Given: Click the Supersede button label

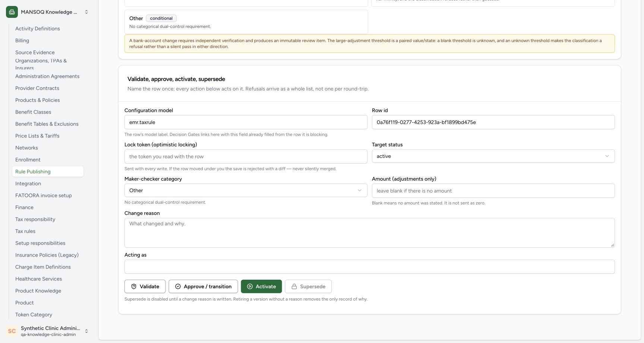Looking at the screenshot, I should click(x=313, y=286).
